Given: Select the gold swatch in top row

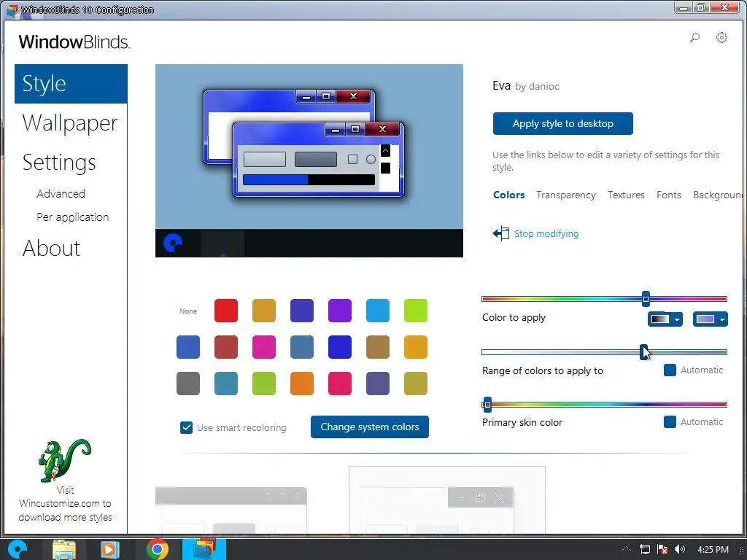Looking at the screenshot, I should coord(264,311).
